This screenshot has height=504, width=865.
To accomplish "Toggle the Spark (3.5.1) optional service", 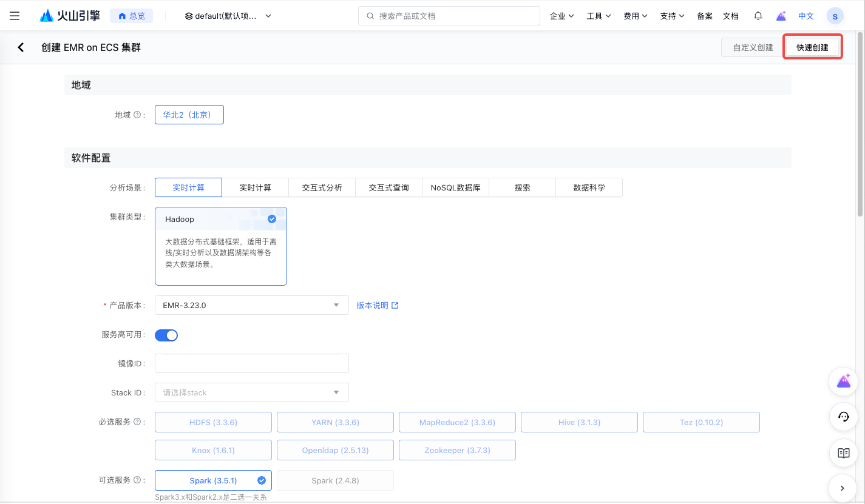I will pos(213,480).
